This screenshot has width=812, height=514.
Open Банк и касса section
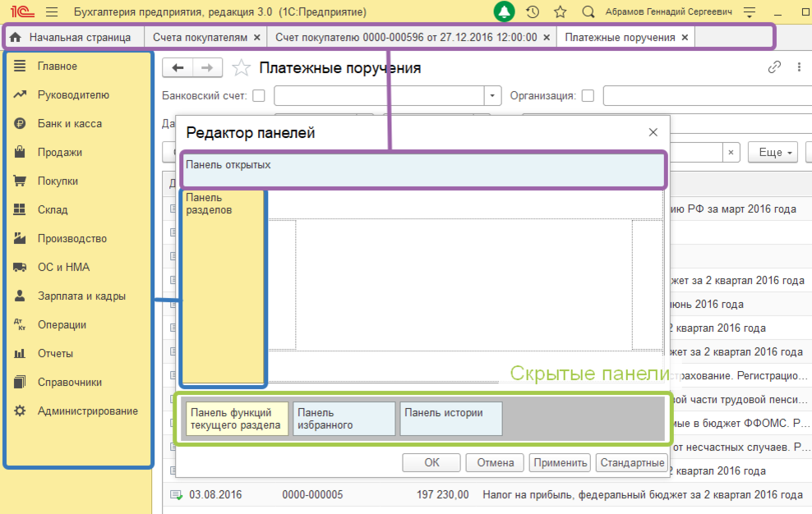point(69,124)
